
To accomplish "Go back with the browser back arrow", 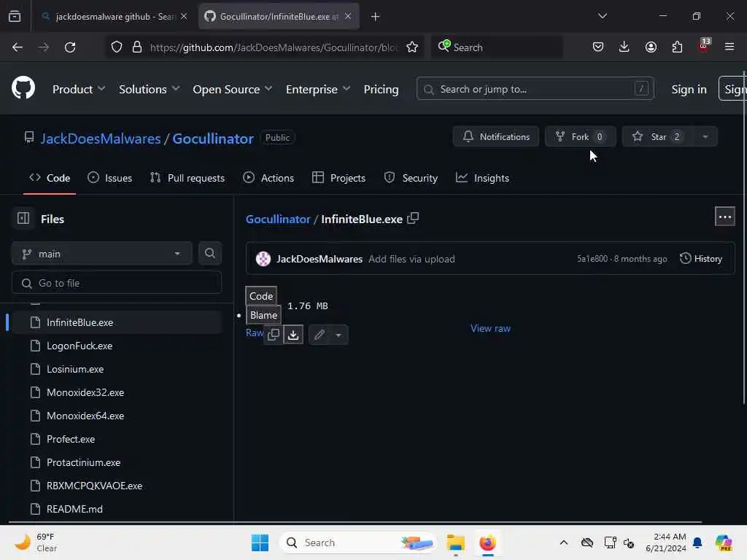I will (18, 47).
